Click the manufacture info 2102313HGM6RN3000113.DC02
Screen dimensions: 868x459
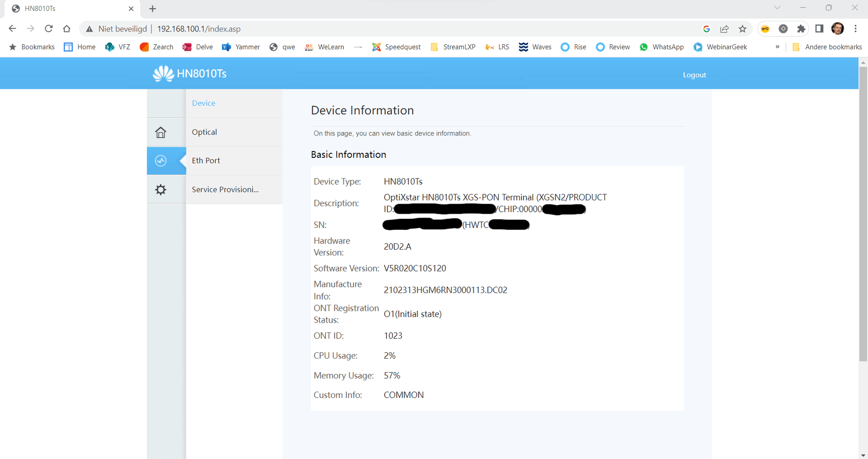click(445, 290)
